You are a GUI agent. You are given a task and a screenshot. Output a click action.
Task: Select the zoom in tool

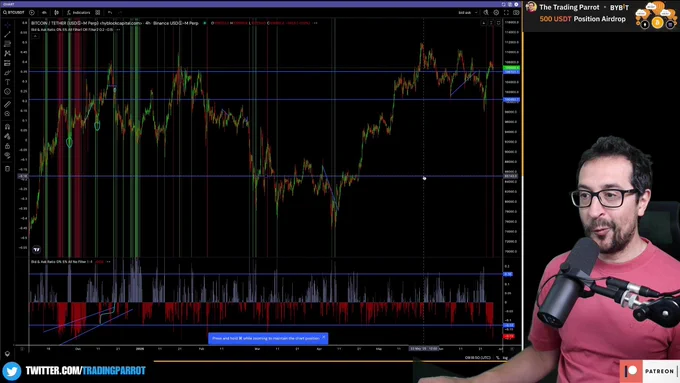[x=7, y=114]
